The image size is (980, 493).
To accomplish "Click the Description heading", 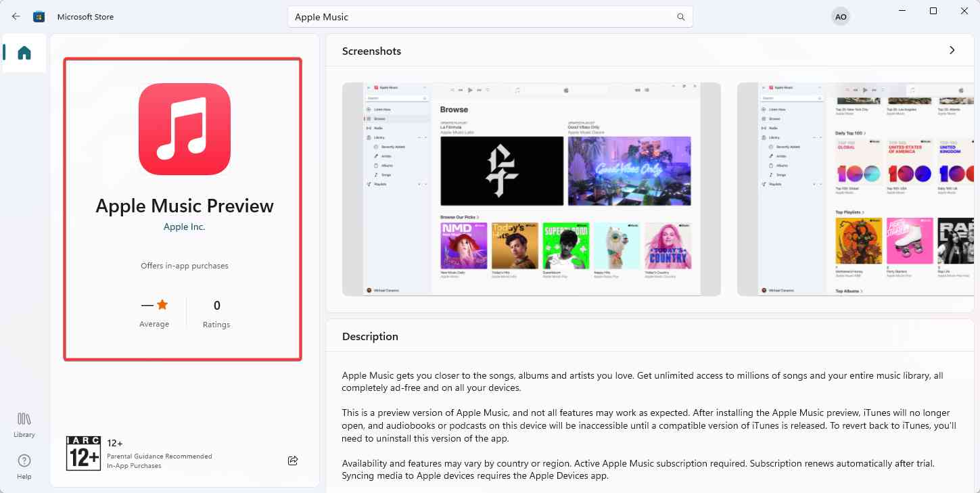I will tap(370, 337).
